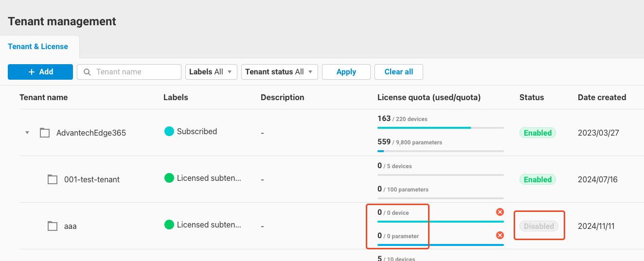Click the 0 / 0 parameter text
This screenshot has width=644, height=261.
tap(398, 236)
